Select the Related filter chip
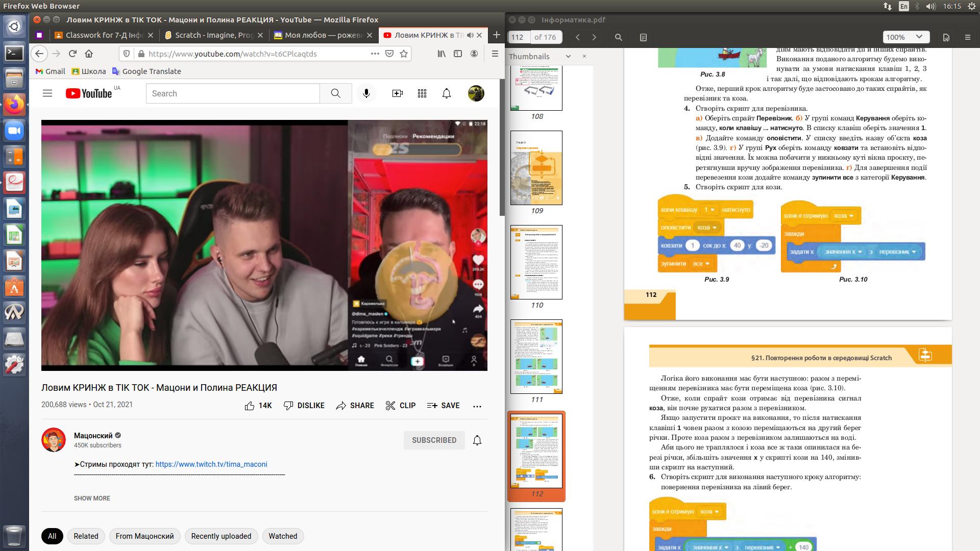This screenshot has width=980, height=551. click(86, 536)
